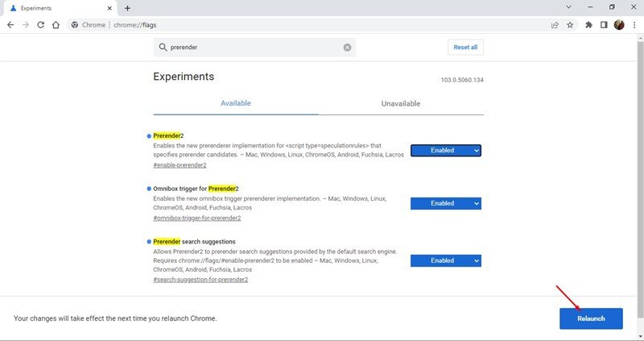Click the version number 103.0.5060.134

[x=462, y=80]
